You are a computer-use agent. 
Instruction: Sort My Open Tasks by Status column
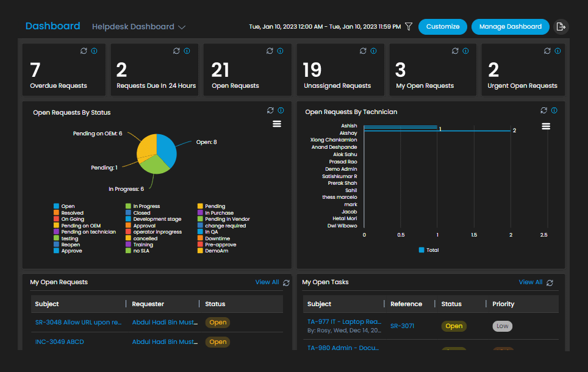point(451,304)
